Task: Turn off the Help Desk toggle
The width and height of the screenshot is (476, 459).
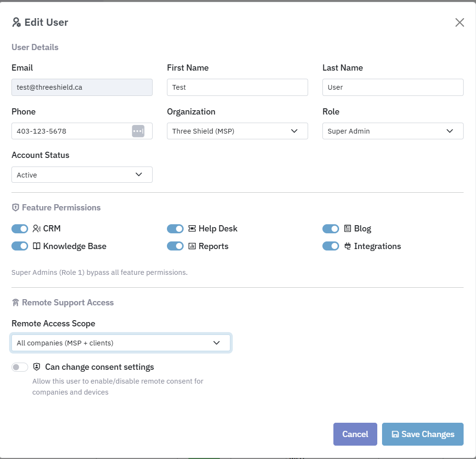Action: pos(175,229)
